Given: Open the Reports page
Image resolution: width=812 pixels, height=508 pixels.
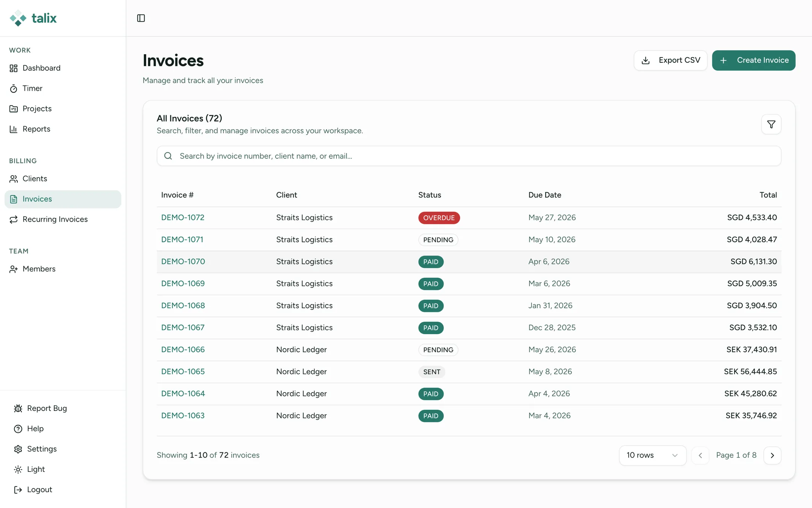Looking at the screenshot, I should 63,129.
